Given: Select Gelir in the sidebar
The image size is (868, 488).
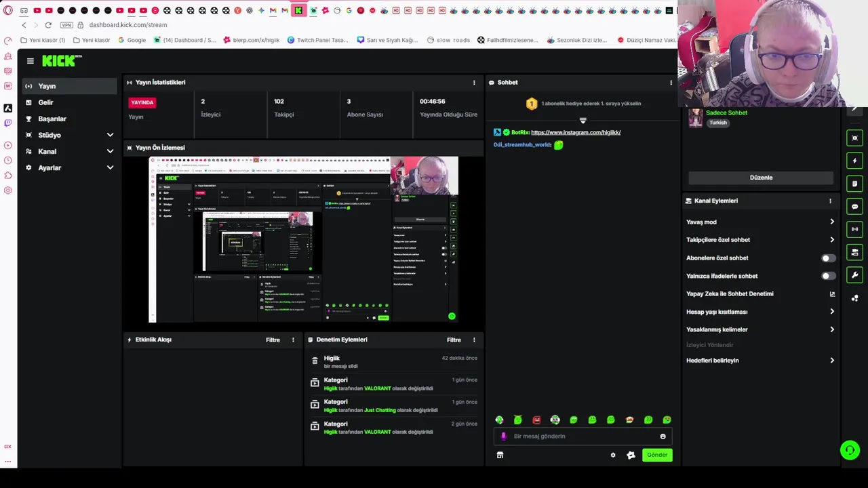Looking at the screenshot, I should point(68,102).
